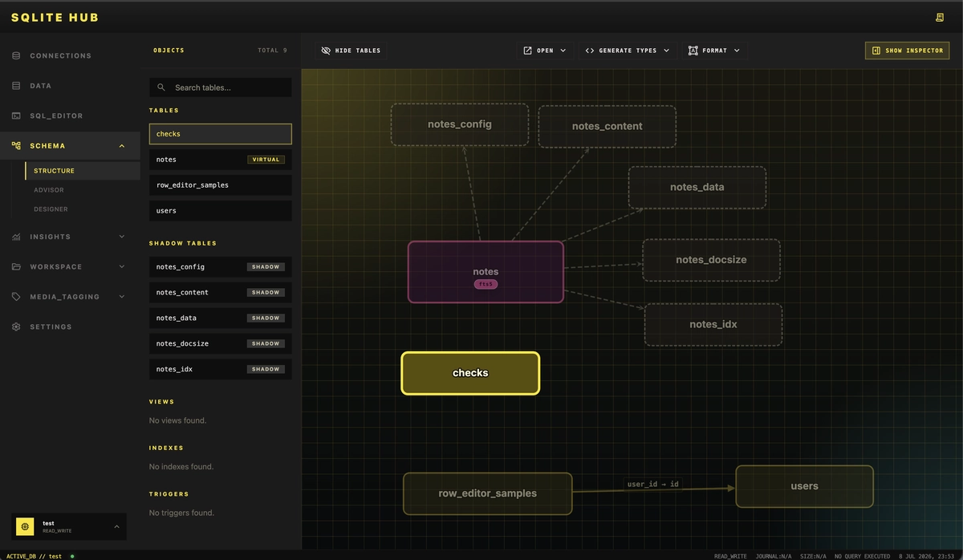This screenshot has height=560, width=963.
Task: Click the top-right yellow document icon
Action: pyautogui.click(x=940, y=17)
